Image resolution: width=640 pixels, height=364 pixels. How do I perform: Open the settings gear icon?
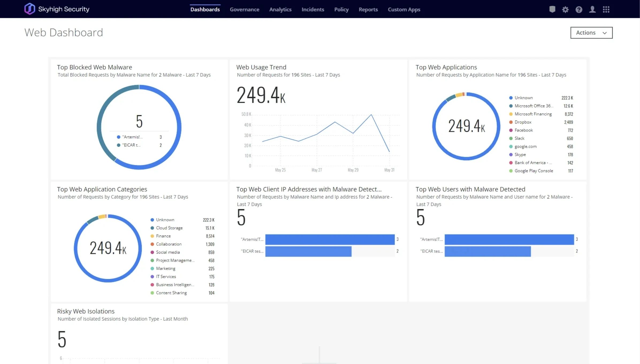pos(565,10)
